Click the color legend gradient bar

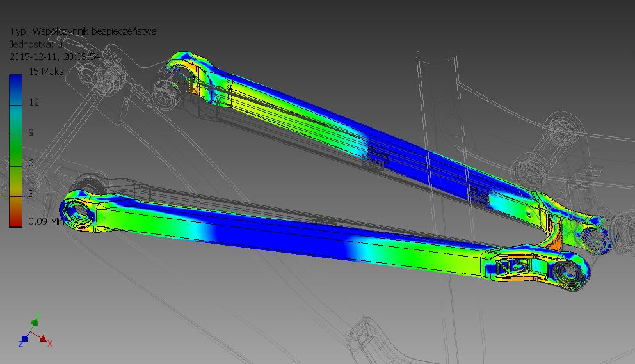pyautogui.click(x=16, y=150)
